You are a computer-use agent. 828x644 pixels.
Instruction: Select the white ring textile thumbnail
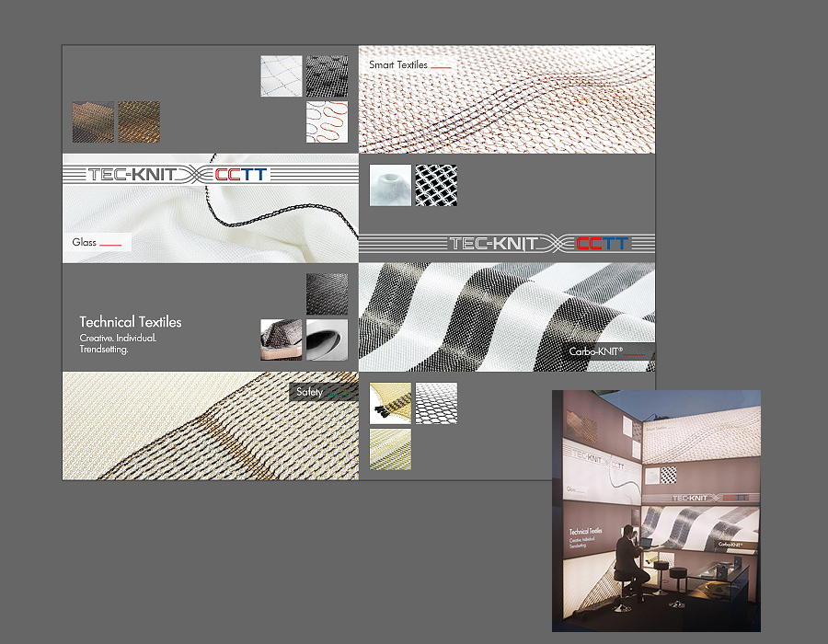(389, 185)
